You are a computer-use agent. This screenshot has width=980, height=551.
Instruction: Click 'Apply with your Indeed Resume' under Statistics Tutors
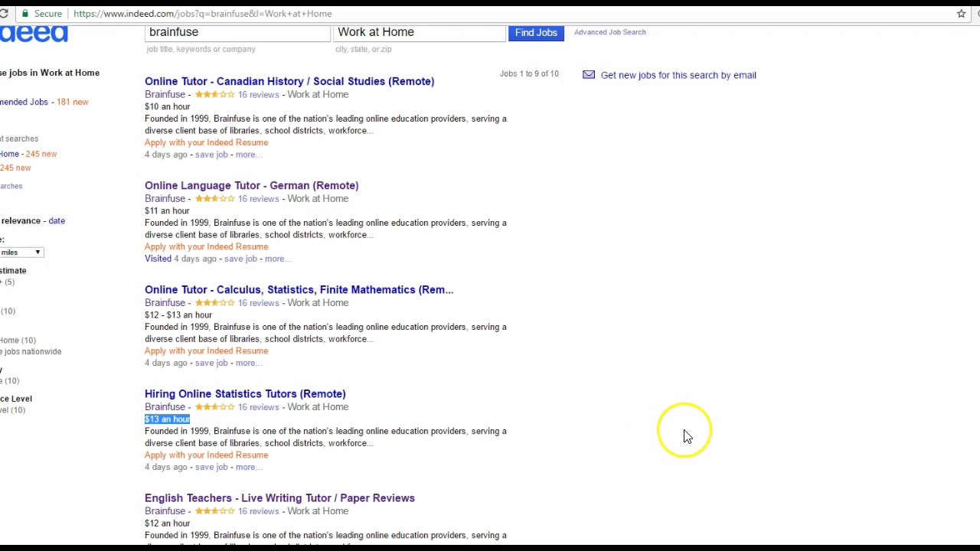coord(207,455)
